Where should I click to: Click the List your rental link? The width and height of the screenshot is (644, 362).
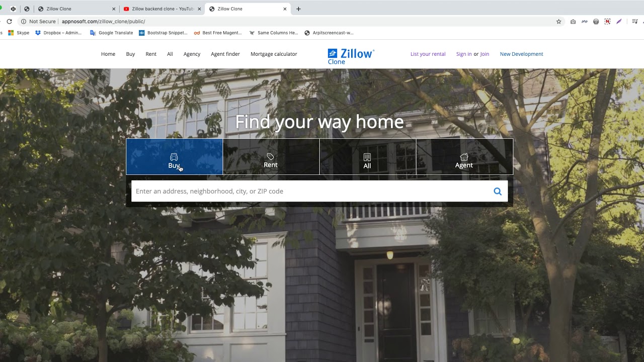click(428, 54)
